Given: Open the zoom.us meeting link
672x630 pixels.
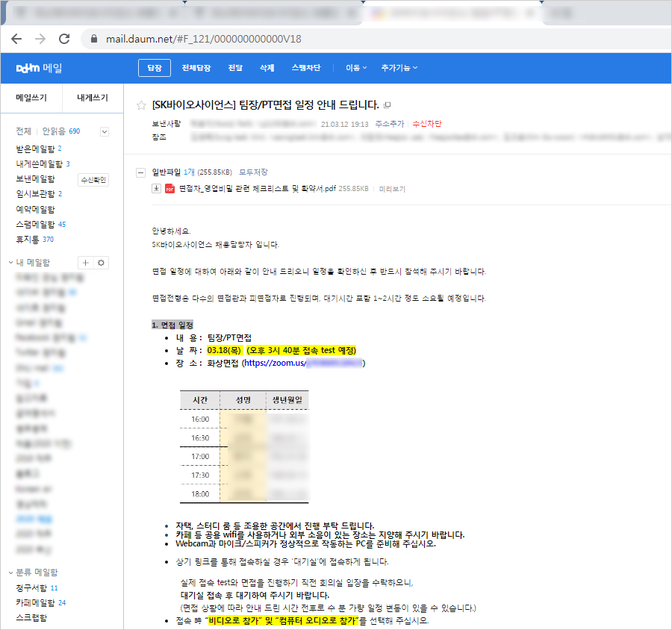Looking at the screenshot, I should pos(303,363).
